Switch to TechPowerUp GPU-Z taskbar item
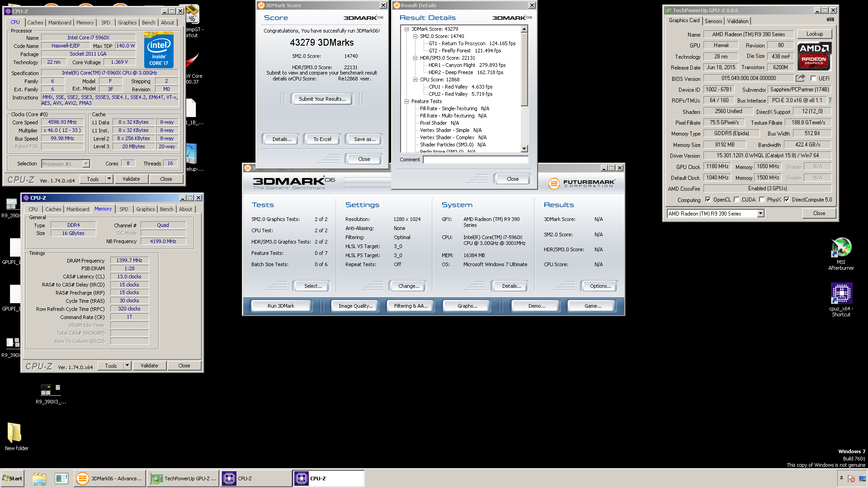The image size is (868, 488). [183, 478]
